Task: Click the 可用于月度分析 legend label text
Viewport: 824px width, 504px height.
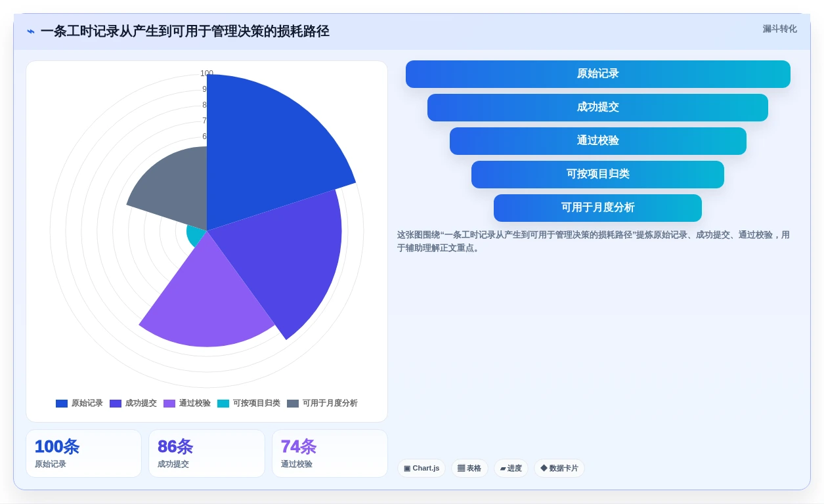Action: coord(330,404)
